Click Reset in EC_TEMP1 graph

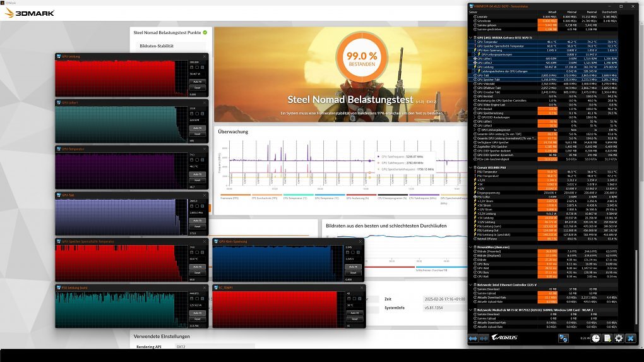tap(354, 319)
